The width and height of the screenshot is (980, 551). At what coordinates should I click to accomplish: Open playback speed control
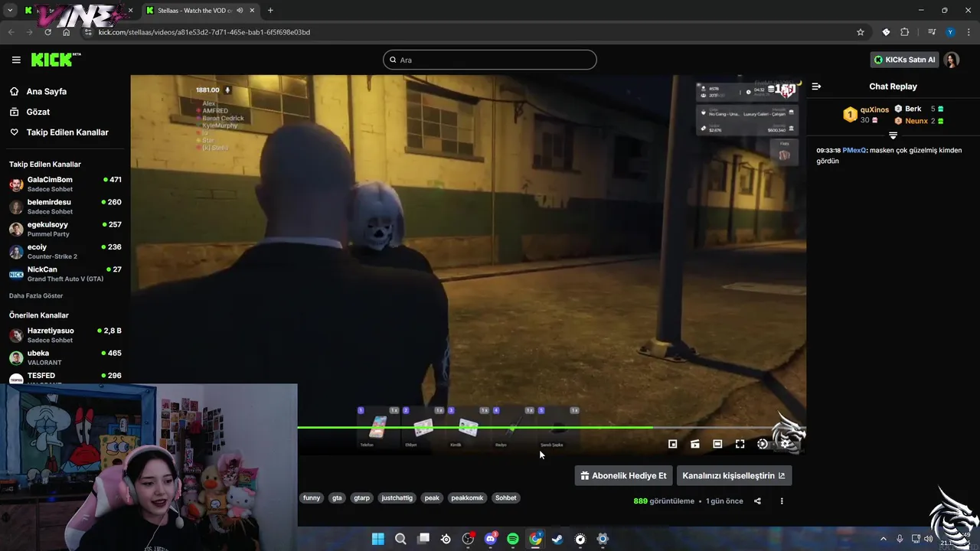click(x=763, y=444)
